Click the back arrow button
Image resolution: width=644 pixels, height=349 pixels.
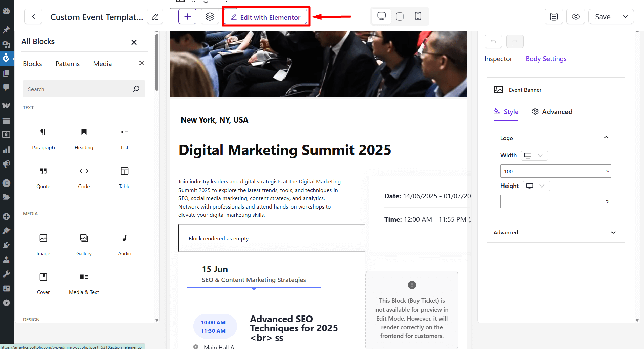tap(33, 17)
